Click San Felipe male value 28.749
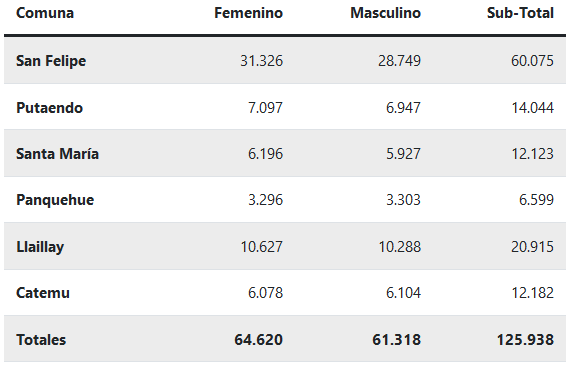 399,61
